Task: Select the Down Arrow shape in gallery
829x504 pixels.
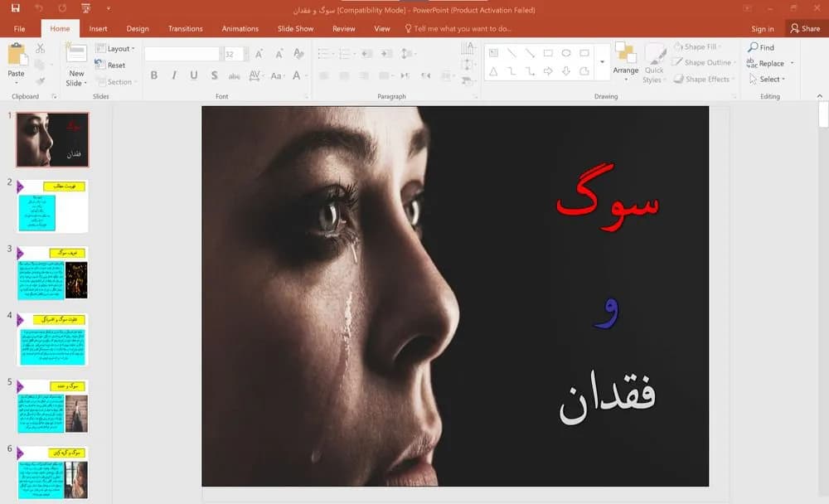Action: pos(566,70)
